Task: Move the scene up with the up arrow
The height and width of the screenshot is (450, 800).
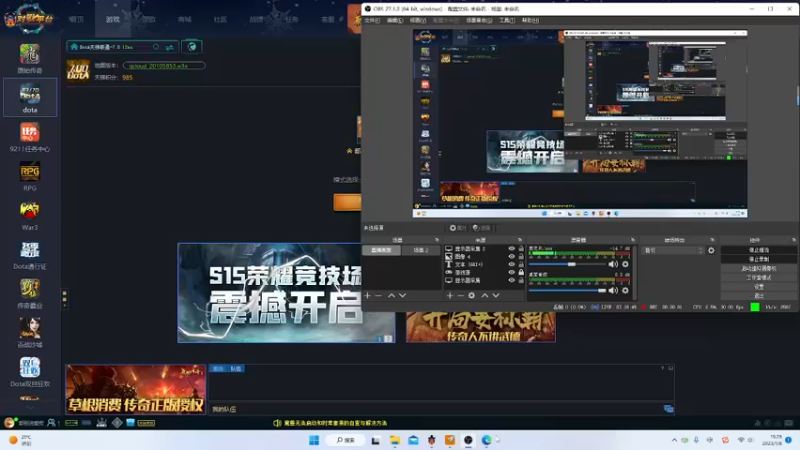Action: click(391, 295)
